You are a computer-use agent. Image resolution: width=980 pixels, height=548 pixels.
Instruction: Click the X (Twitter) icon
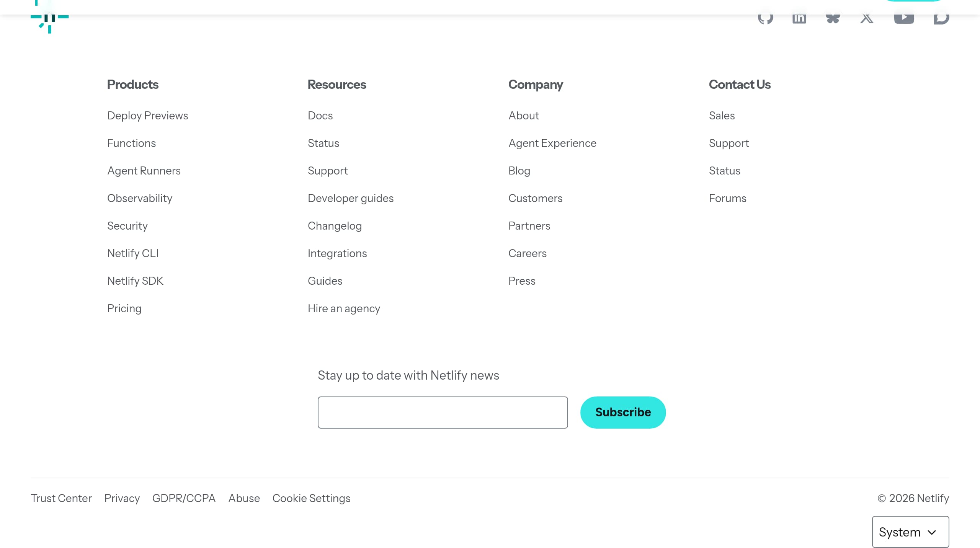867,17
